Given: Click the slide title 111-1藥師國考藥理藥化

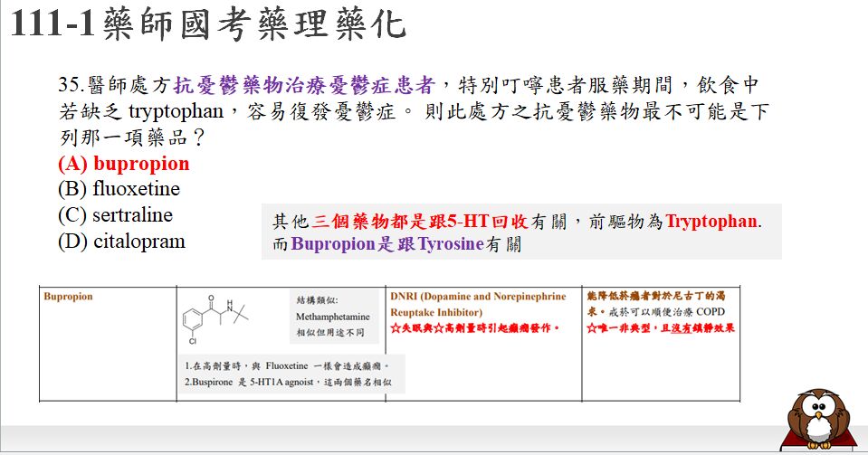Looking at the screenshot, I should click(208, 24).
